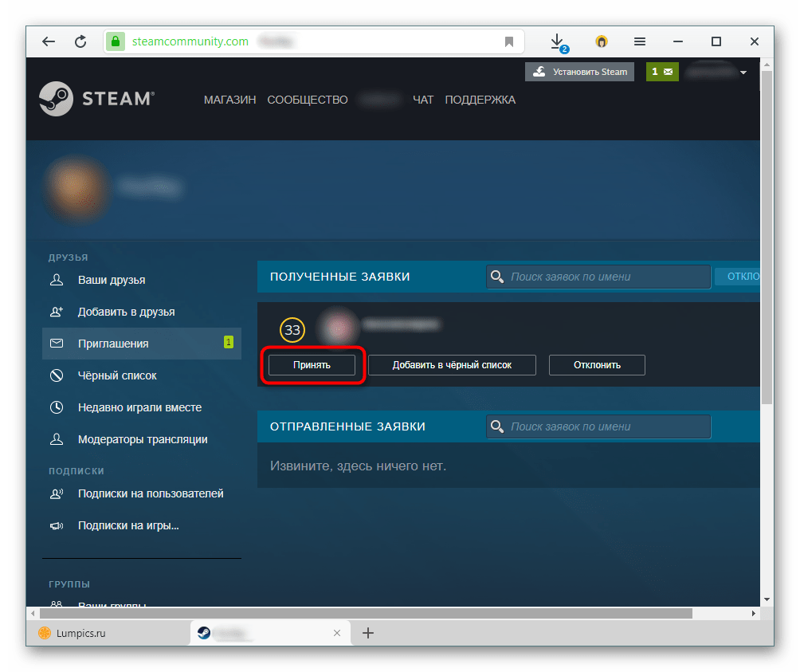Open the МАГАЗИН menu
The width and height of the screenshot is (800, 672).
pyautogui.click(x=229, y=100)
